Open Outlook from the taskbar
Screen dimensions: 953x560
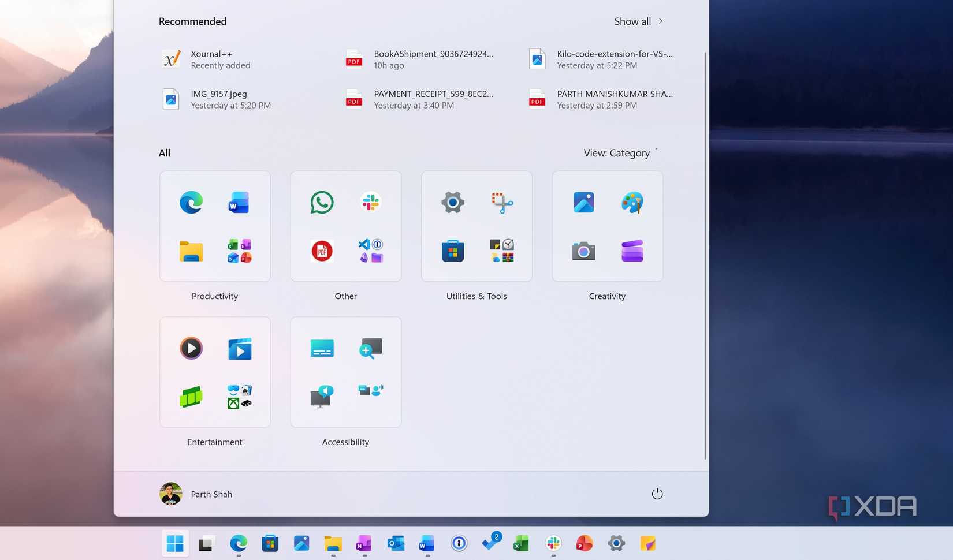pyautogui.click(x=396, y=543)
